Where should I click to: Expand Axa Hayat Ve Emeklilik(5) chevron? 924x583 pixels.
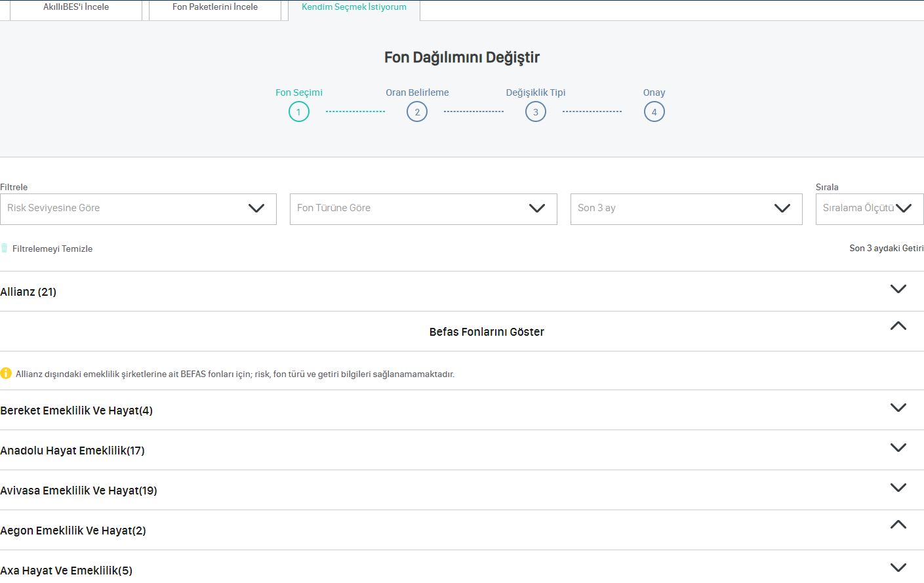pos(898,567)
